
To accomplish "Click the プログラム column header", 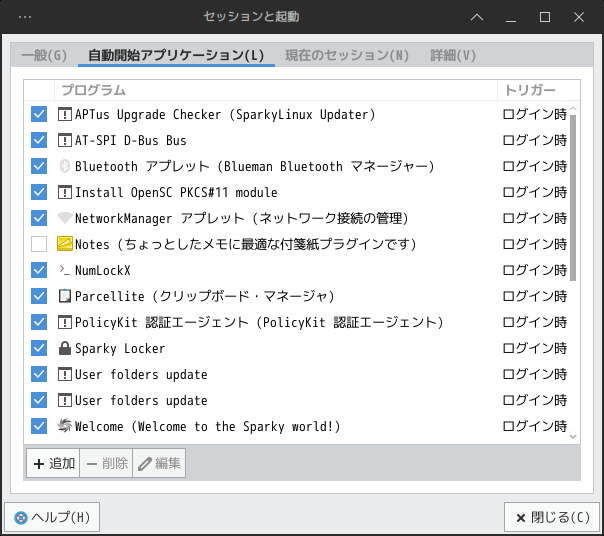I will tap(276, 90).
